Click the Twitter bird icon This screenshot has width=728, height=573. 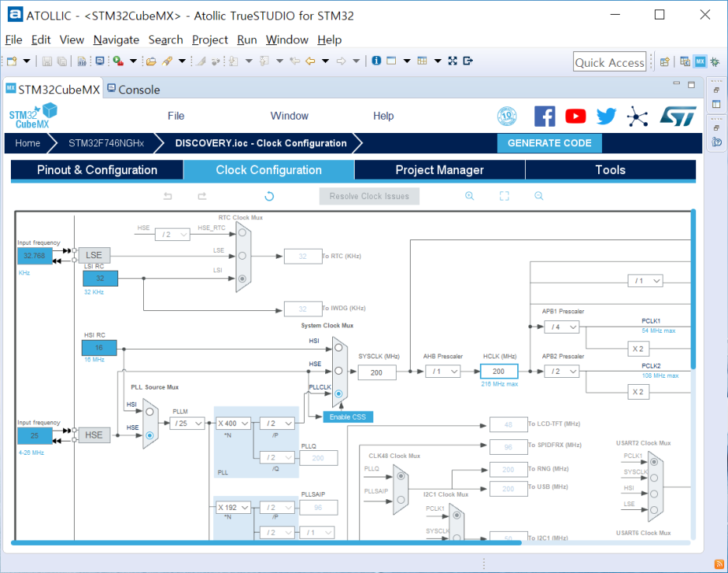[x=606, y=116]
